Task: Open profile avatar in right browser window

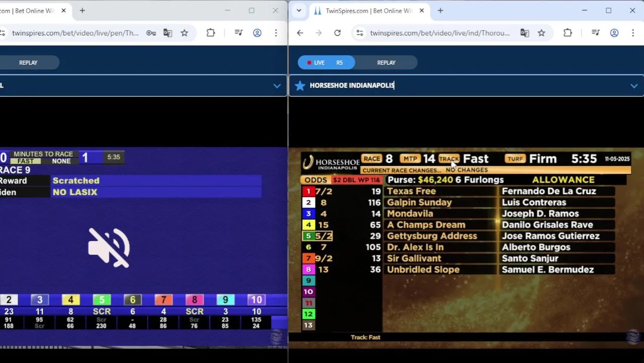Action: pos(614,33)
